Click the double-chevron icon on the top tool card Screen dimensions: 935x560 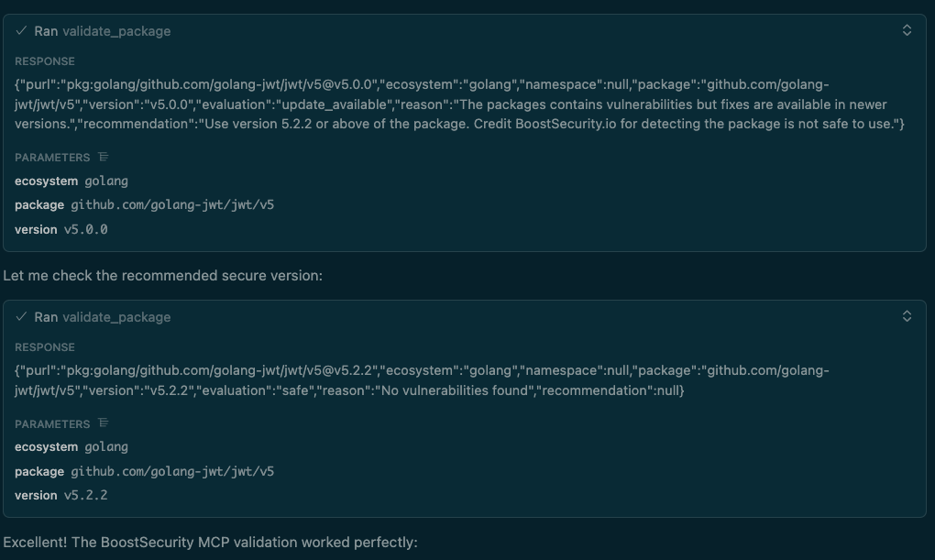coord(907,30)
